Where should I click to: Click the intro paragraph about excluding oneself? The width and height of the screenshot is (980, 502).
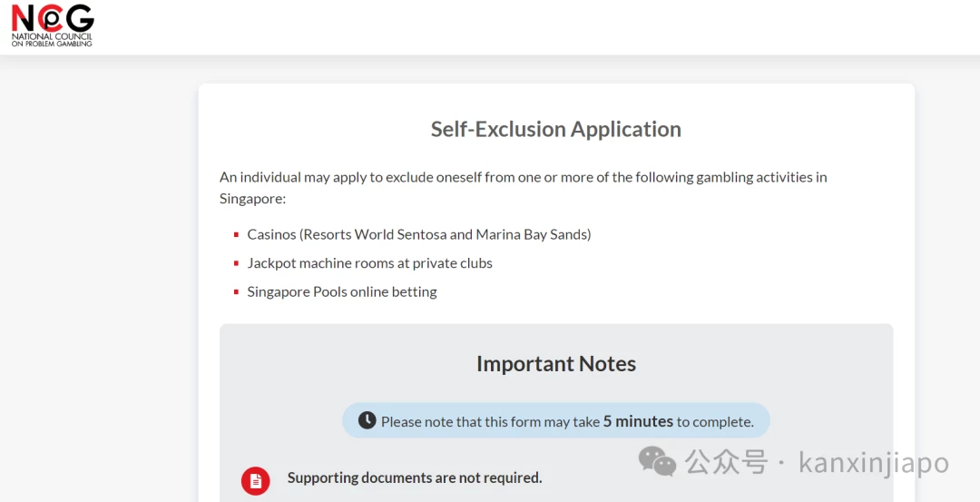tap(524, 188)
